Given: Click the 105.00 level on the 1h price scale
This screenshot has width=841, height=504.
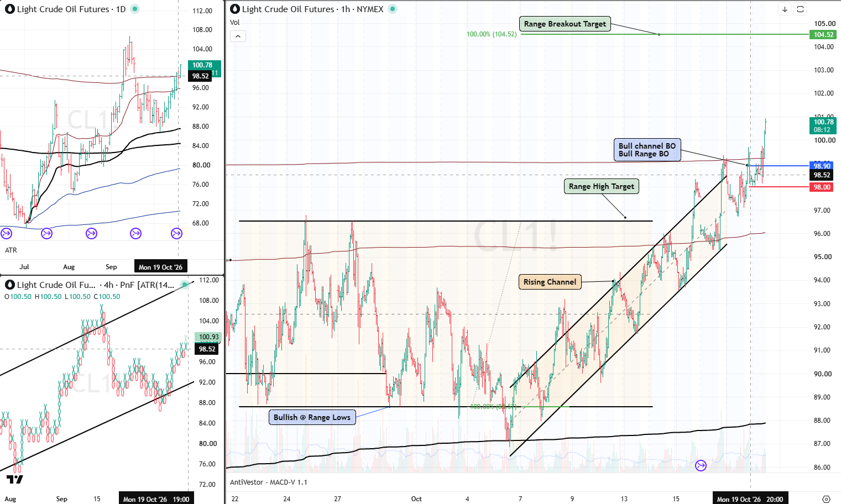Looking at the screenshot, I should (x=825, y=24).
